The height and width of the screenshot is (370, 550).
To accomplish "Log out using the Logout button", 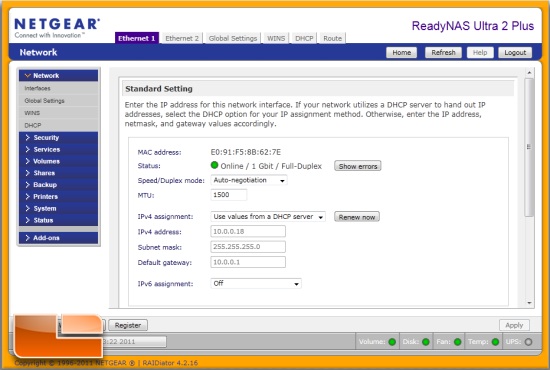I will coord(515,53).
